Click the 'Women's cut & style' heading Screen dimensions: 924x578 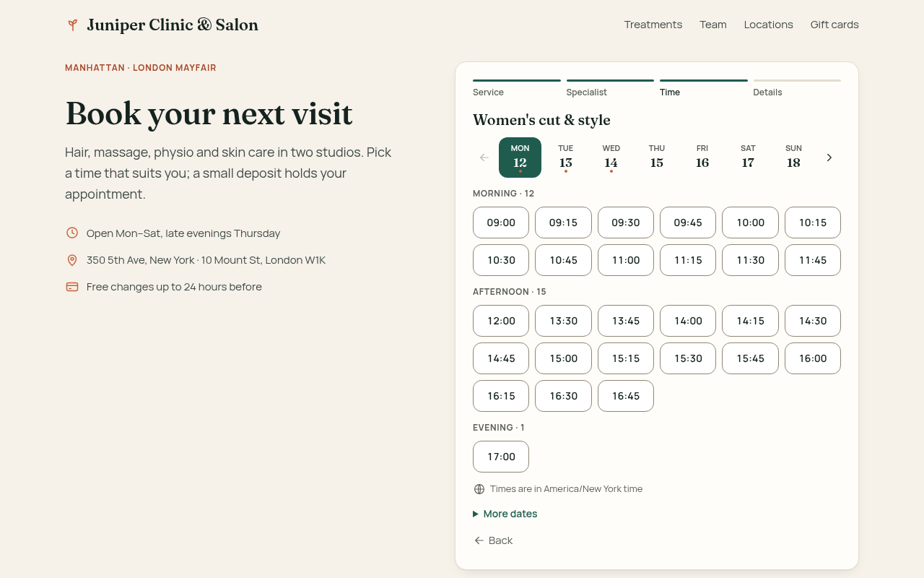[x=541, y=120]
